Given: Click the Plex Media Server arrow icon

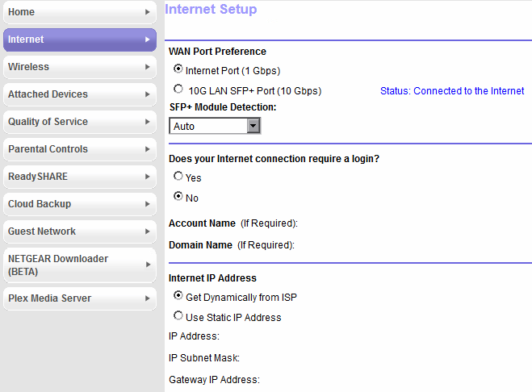Looking at the screenshot, I should pyautogui.click(x=147, y=298).
